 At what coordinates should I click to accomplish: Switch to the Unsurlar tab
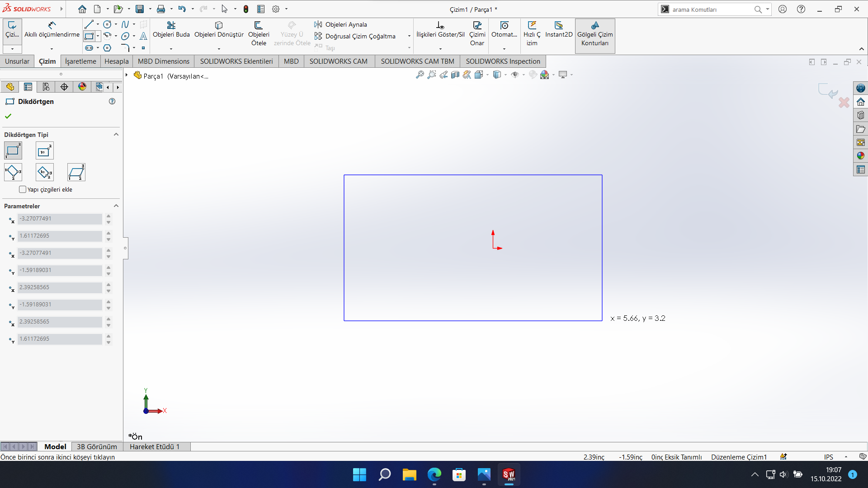17,61
